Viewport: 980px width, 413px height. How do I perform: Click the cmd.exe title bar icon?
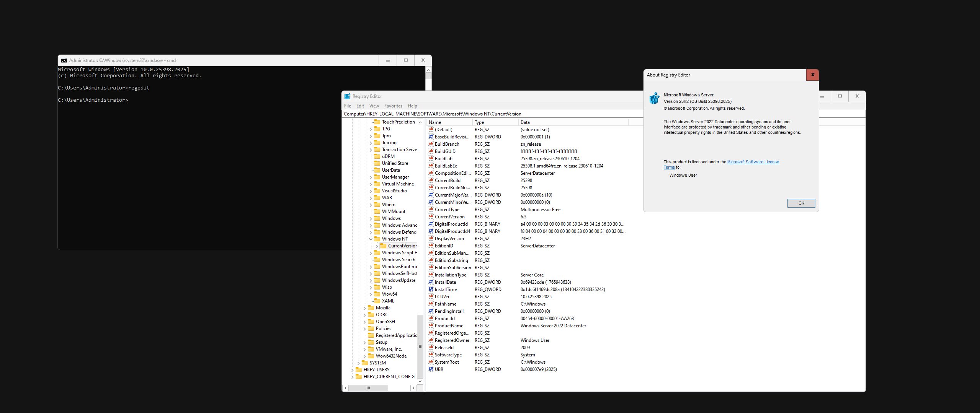click(x=64, y=60)
